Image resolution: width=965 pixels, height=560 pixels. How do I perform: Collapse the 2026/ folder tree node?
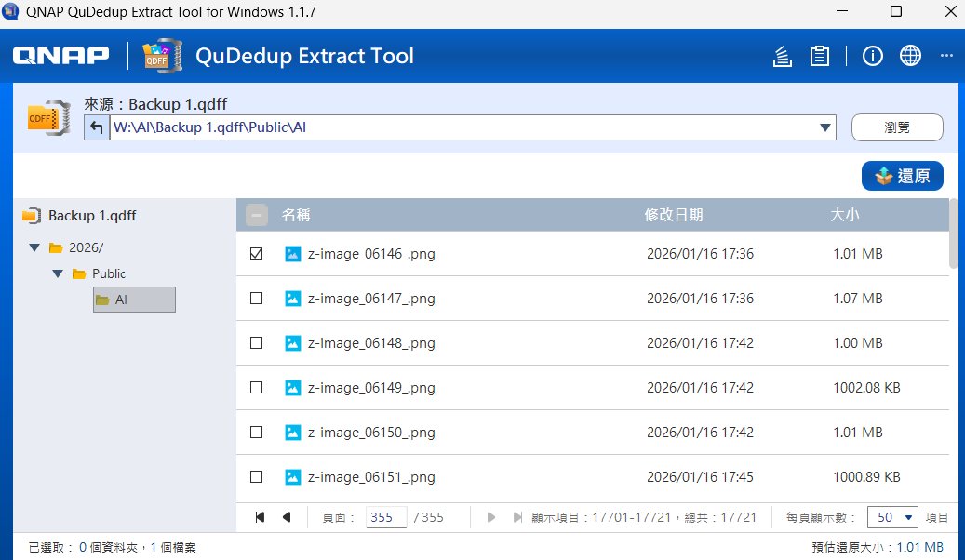click(x=34, y=248)
